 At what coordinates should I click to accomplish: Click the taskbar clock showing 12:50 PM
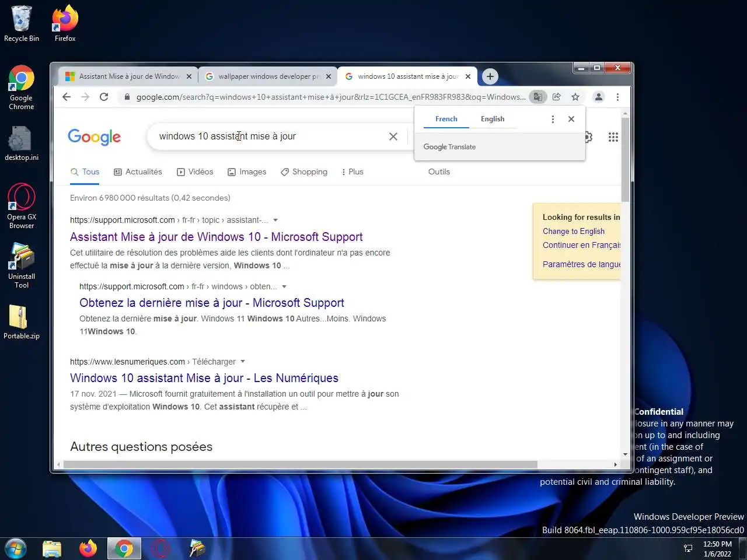tap(717, 549)
